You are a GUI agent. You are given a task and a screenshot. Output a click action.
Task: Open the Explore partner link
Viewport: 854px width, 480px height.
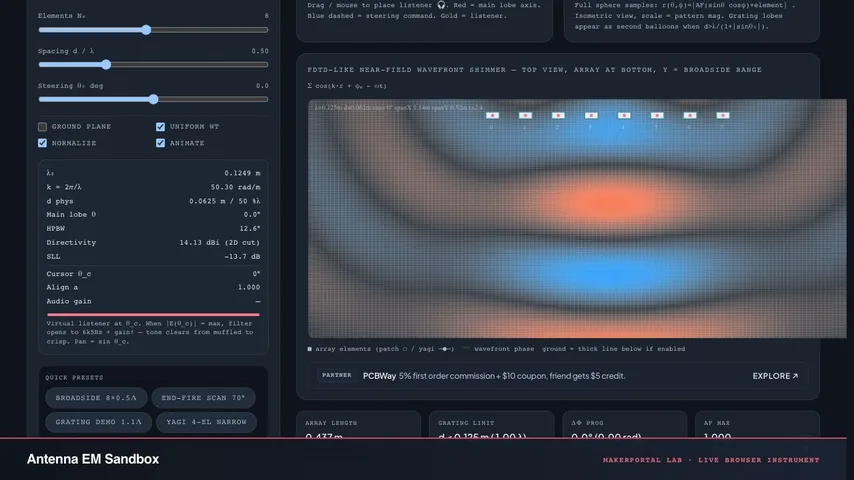click(x=775, y=376)
